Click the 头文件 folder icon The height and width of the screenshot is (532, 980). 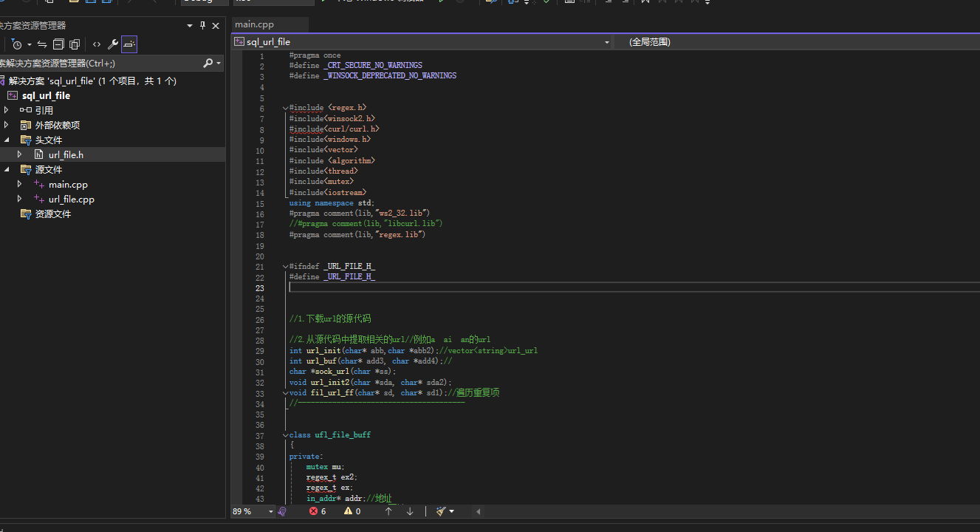[x=26, y=140]
